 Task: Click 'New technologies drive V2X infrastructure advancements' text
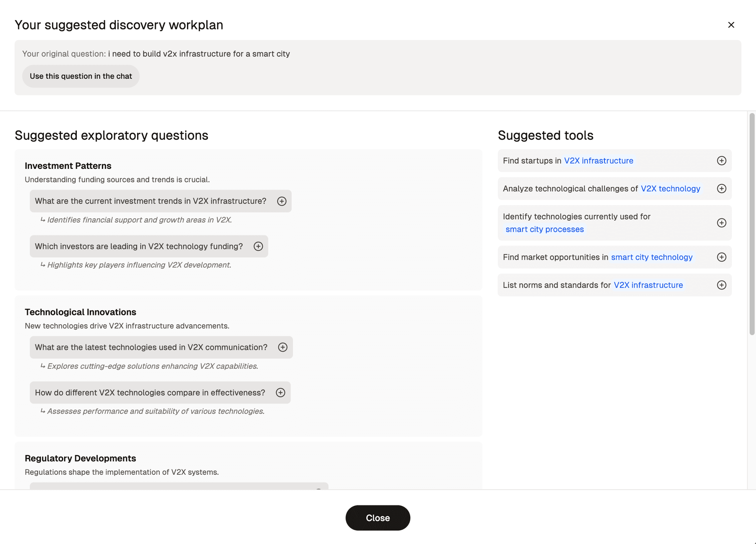127,326
